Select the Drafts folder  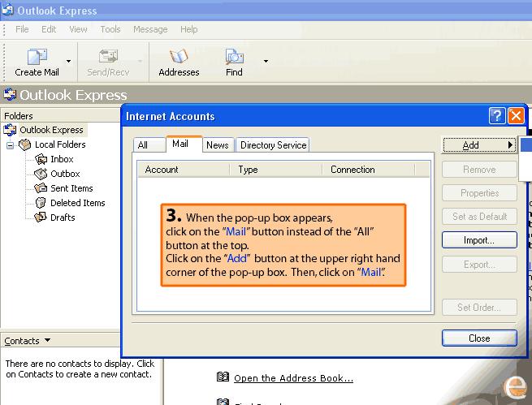pos(62,218)
